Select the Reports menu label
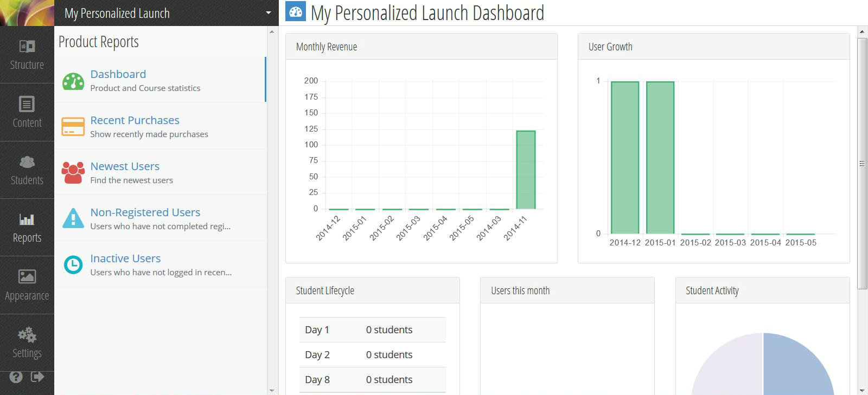 [x=27, y=238]
